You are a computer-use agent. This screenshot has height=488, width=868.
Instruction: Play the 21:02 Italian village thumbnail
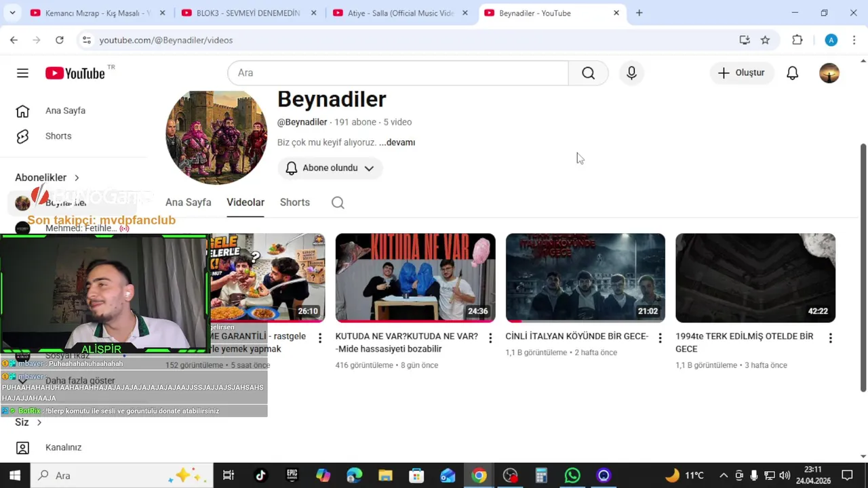click(585, 278)
